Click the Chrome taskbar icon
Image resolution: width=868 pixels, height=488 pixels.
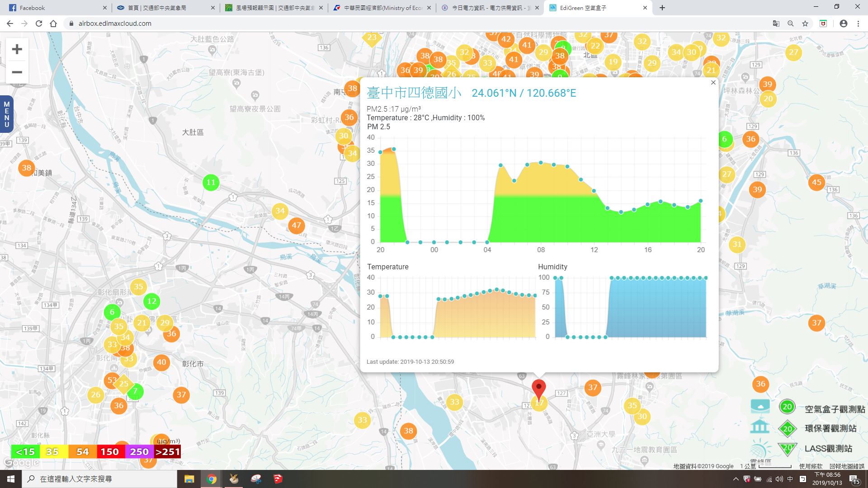tap(212, 479)
